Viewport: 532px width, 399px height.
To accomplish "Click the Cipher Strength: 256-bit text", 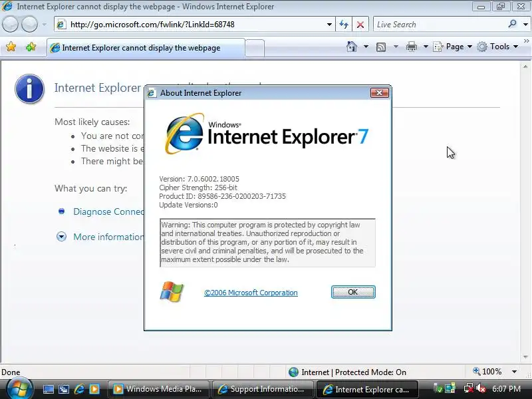I will click(198, 188).
